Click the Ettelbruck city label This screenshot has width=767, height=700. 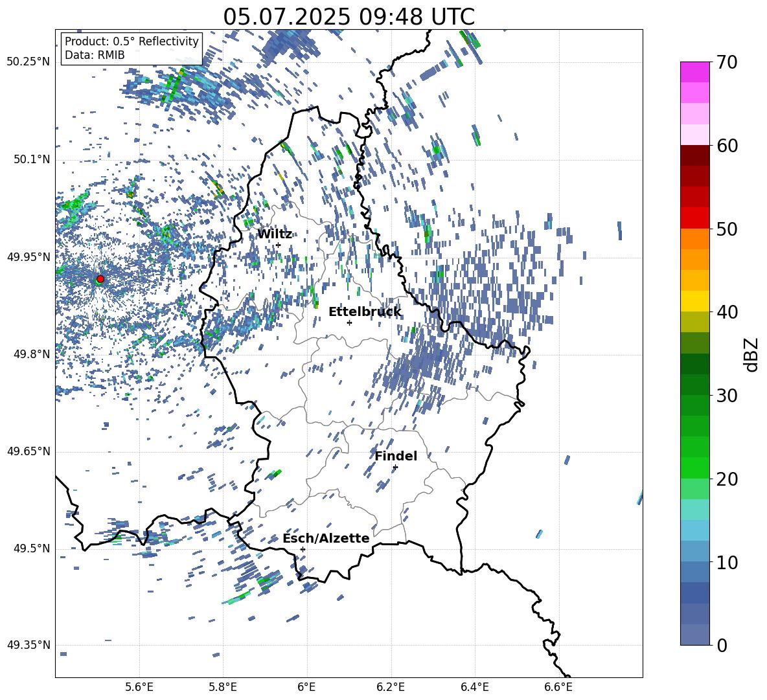click(x=365, y=312)
